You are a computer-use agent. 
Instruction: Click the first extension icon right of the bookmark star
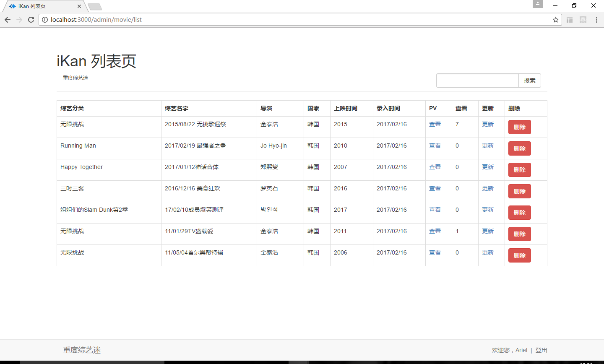pos(570,20)
